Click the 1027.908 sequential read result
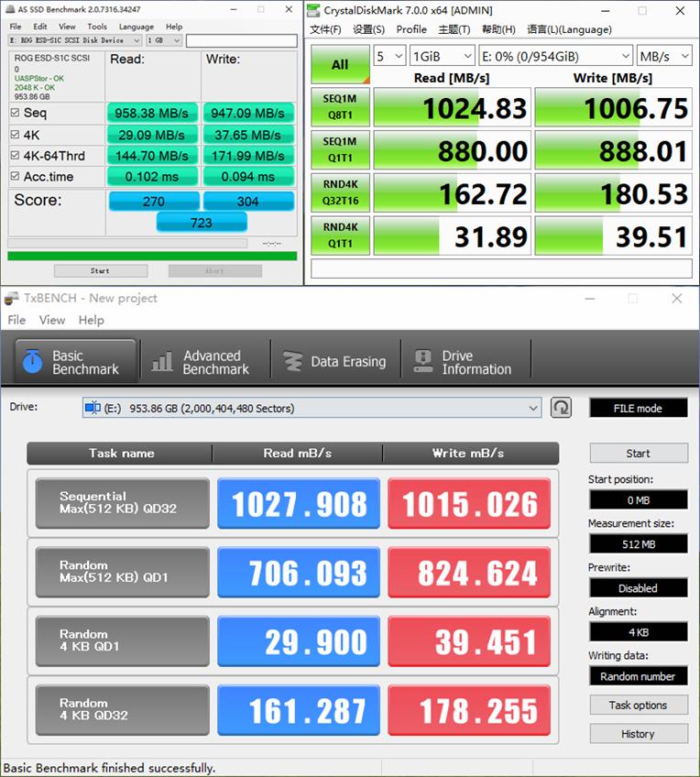 coord(299,503)
